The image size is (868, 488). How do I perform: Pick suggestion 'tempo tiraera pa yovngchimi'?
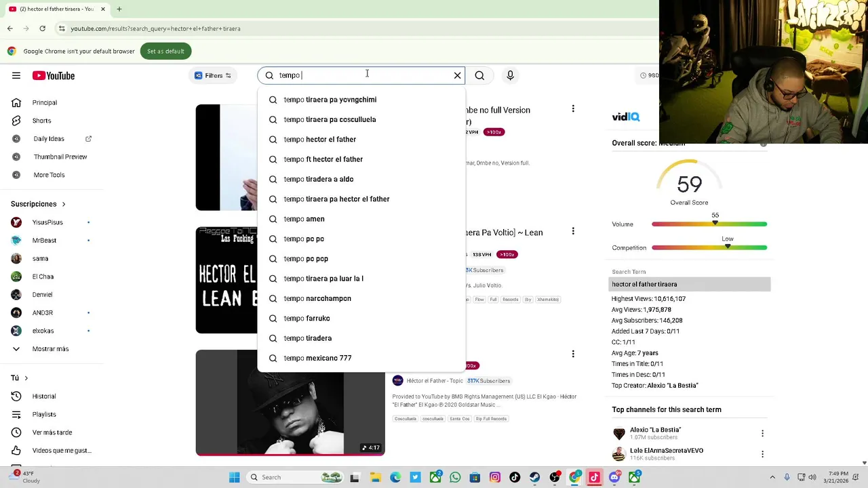(361, 100)
